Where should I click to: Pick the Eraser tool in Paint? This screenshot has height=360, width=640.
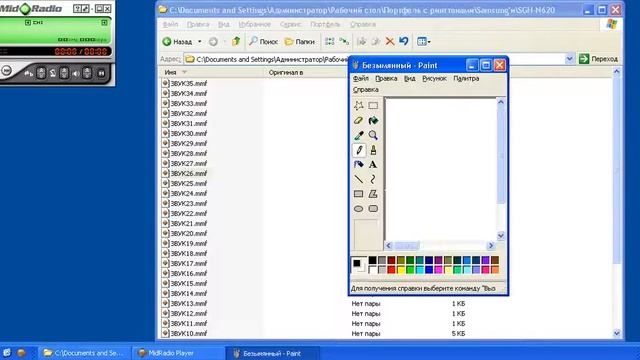click(x=359, y=120)
